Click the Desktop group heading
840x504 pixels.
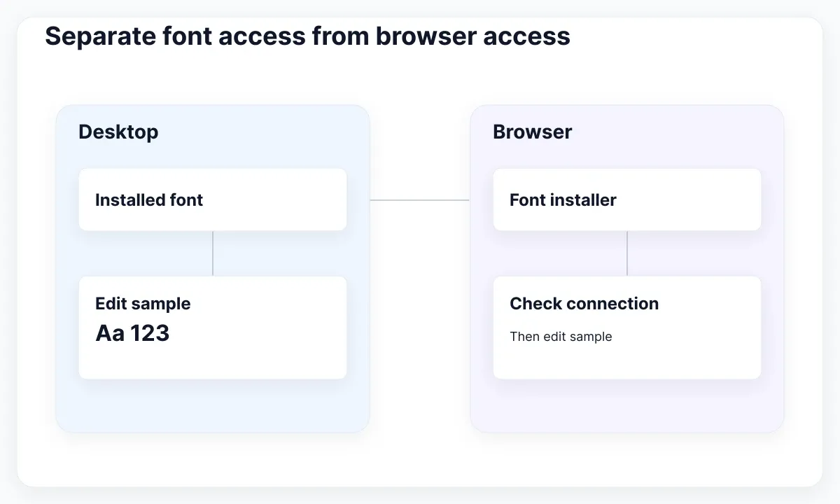118,132
